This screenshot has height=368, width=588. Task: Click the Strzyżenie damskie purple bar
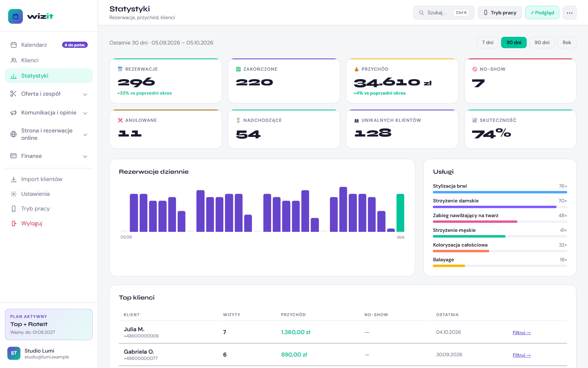(x=495, y=207)
